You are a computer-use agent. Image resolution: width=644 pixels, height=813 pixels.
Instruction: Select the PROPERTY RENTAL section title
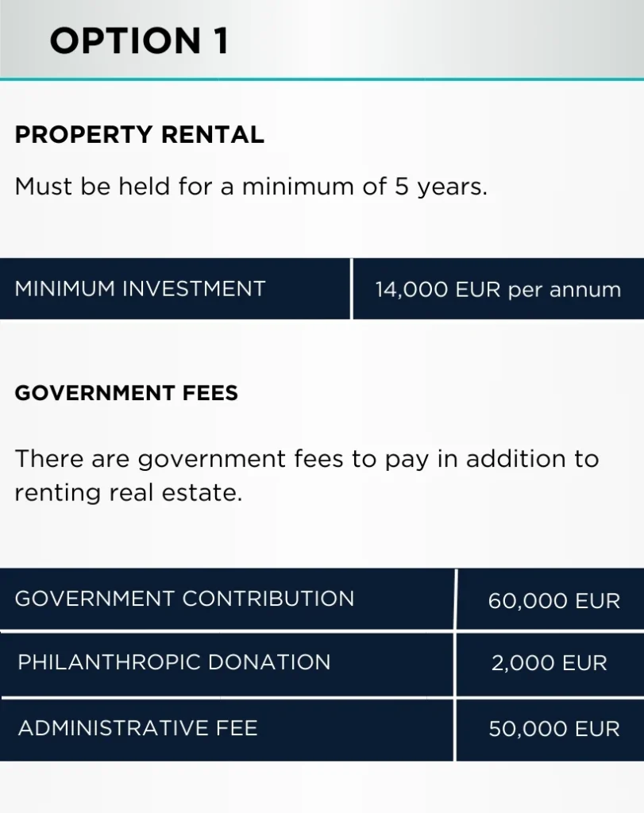click(140, 135)
